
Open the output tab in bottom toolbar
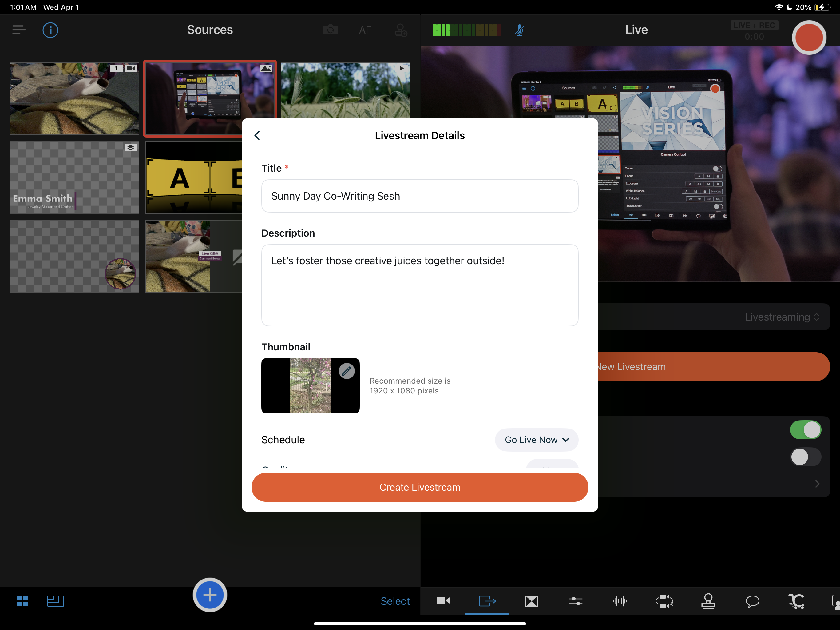(x=487, y=601)
